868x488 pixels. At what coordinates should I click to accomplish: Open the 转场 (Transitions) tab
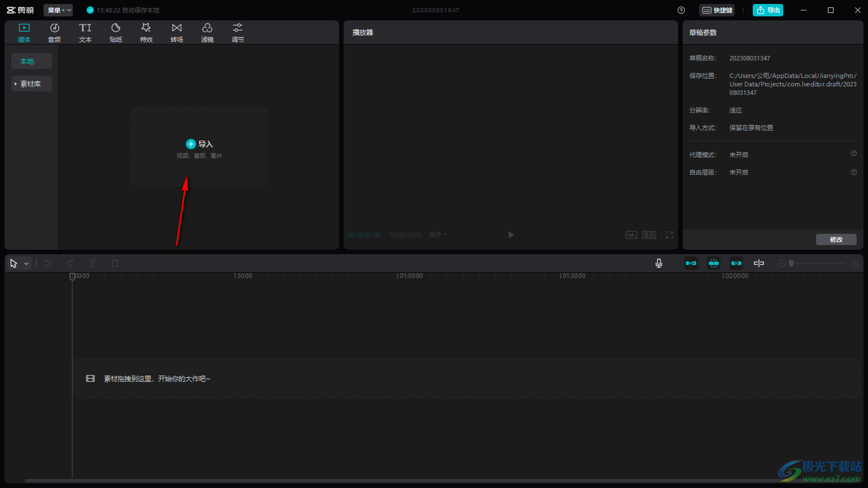click(176, 33)
